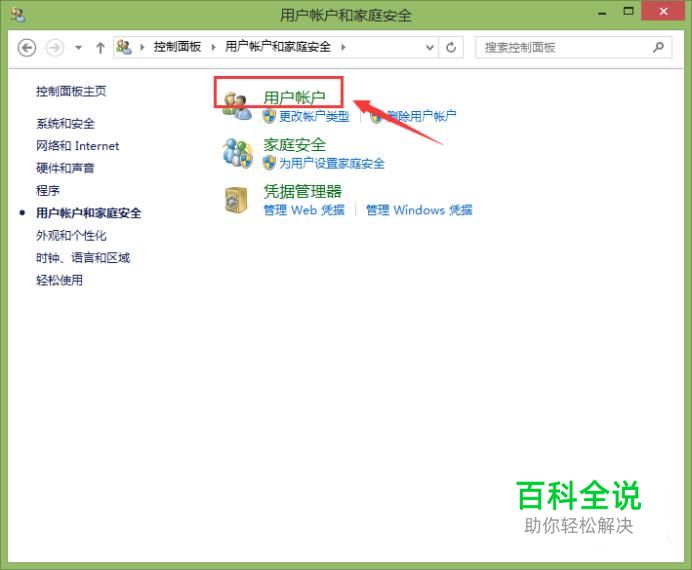Click the 家庭安全 family icon

pos(237,153)
